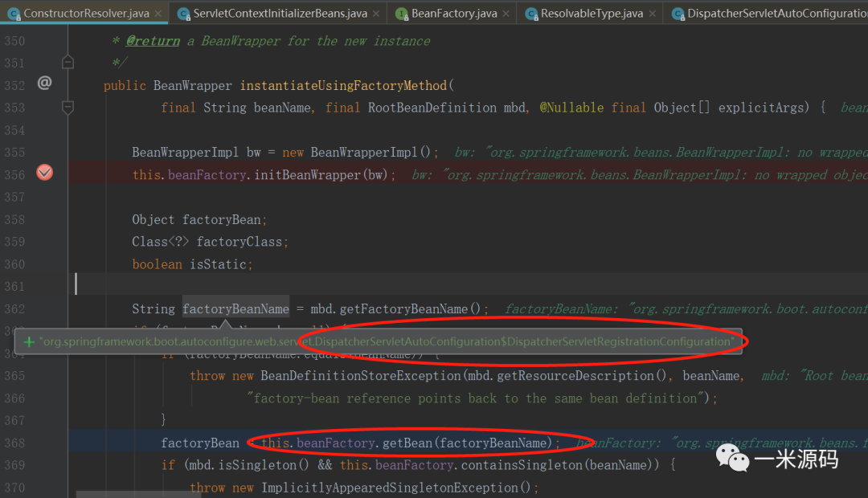Click the ConstructorResolver.java class file icon
This screenshot has width=868, height=498.
14,14
